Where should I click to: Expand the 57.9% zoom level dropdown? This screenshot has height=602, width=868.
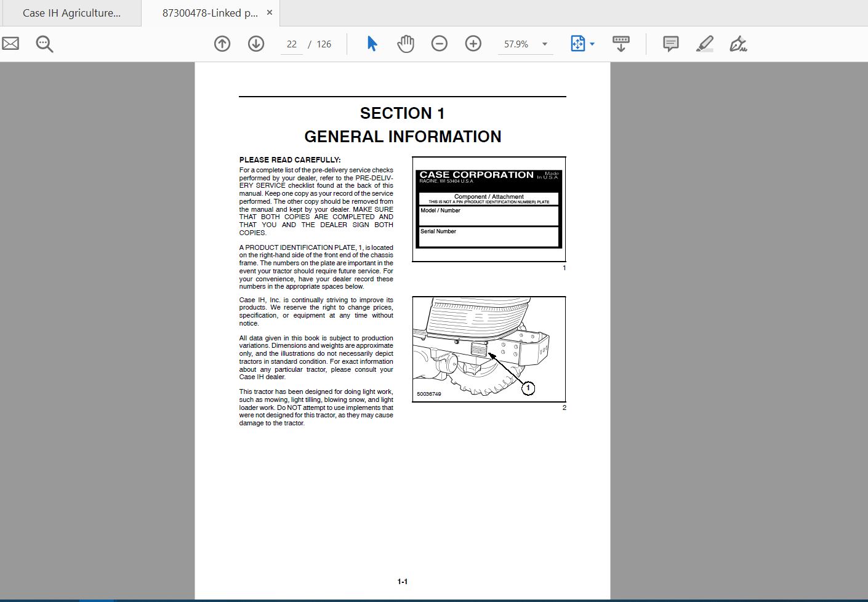coord(545,44)
